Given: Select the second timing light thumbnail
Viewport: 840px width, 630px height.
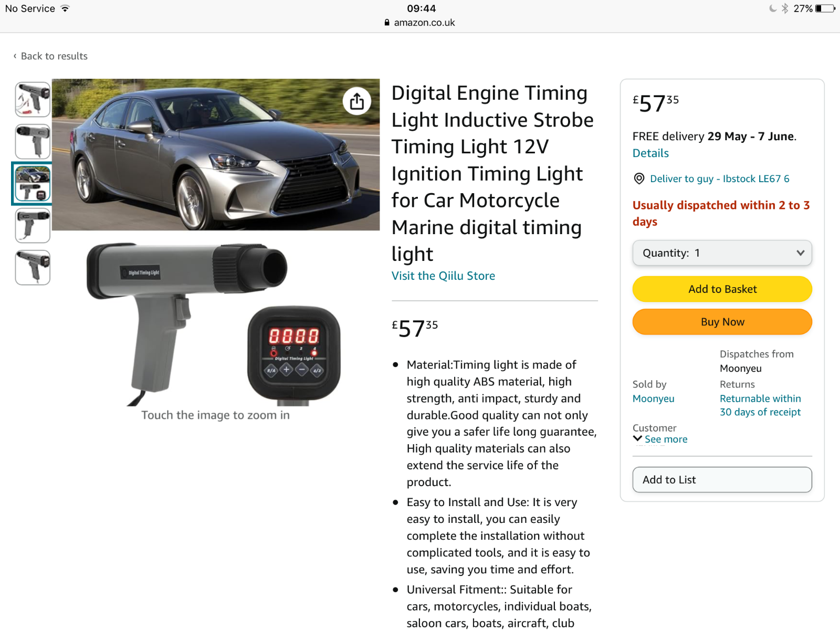Looking at the screenshot, I should tap(33, 141).
